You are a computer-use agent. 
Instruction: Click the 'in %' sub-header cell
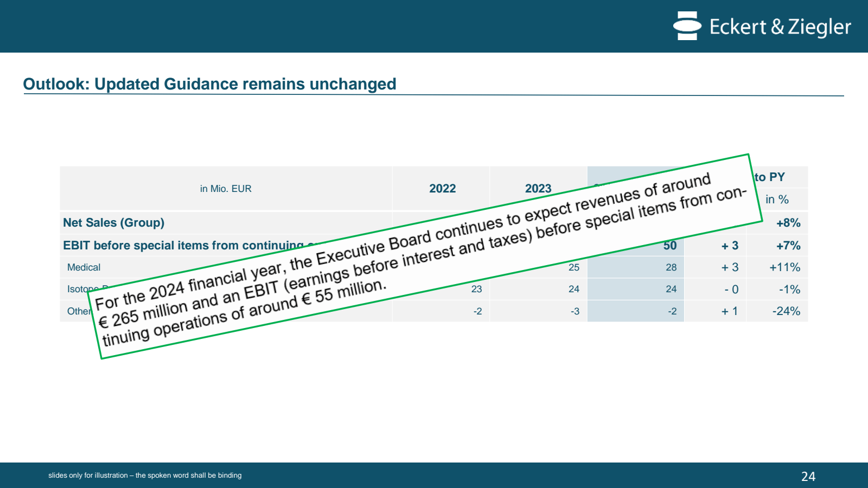click(x=777, y=200)
